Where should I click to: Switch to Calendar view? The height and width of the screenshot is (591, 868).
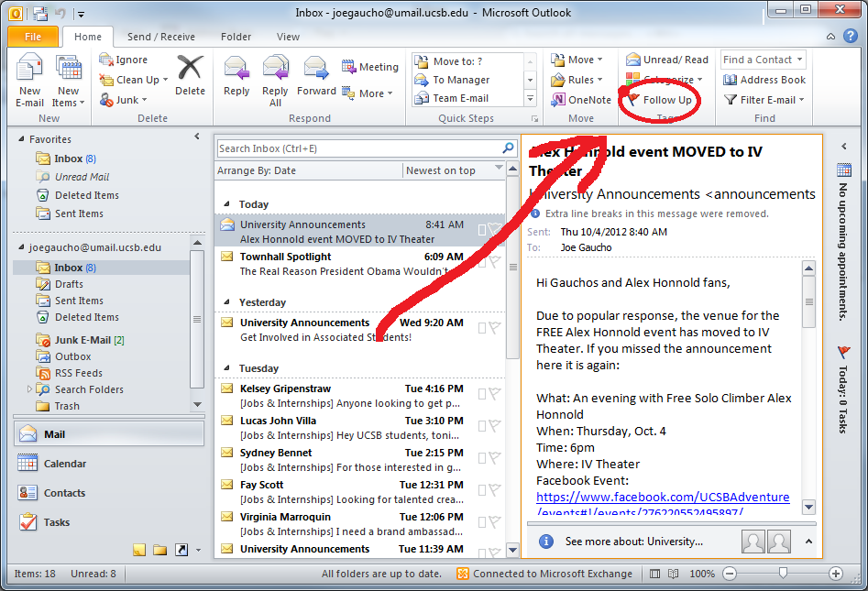coord(64,464)
